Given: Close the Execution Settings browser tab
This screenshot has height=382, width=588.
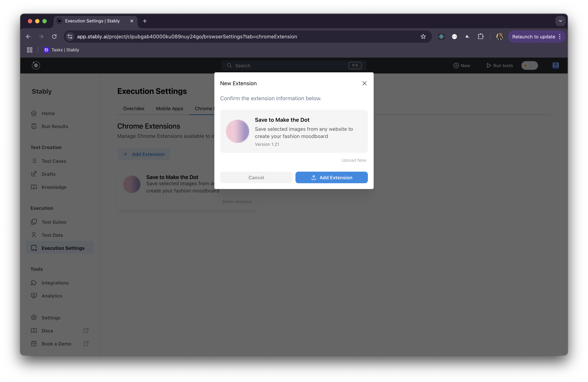Looking at the screenshot, I should coord(132,21).
